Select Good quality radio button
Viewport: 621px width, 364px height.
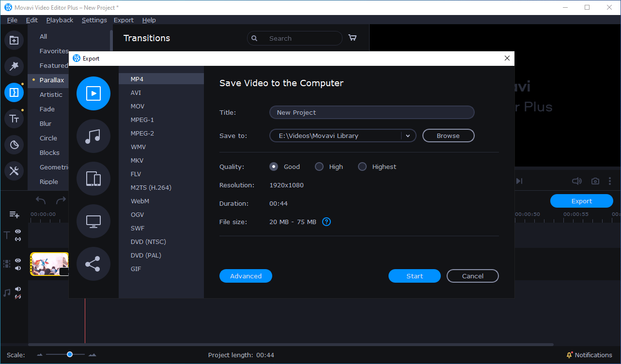tap(274, 167)
